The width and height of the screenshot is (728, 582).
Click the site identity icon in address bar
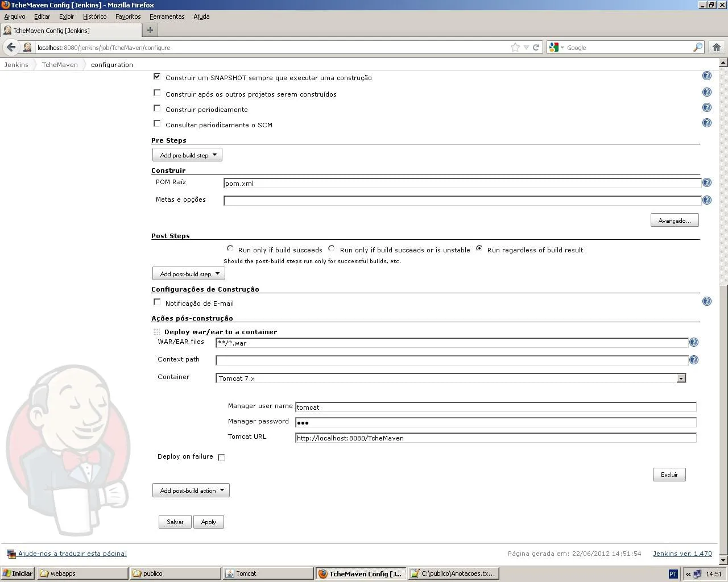[27, 48]
